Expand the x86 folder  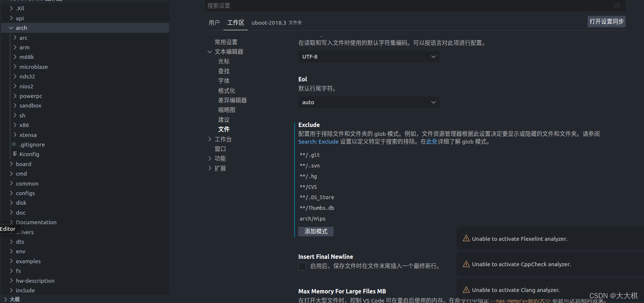coord(15,125)
